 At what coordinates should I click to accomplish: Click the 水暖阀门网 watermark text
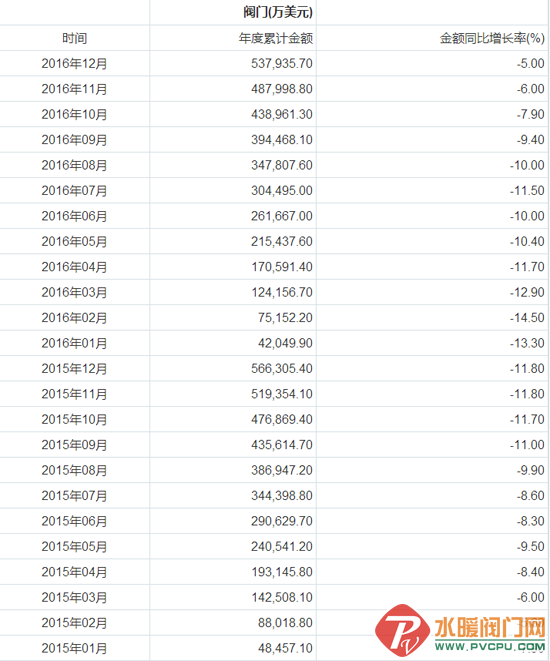coord(490,627)
